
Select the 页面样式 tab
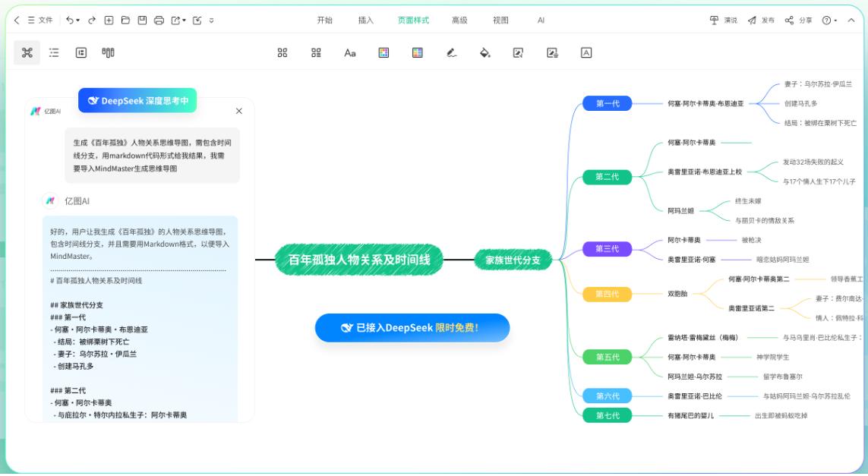(414, 20)
